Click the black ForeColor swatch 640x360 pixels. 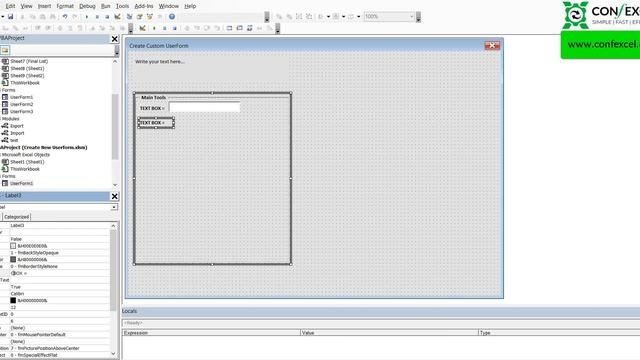tap(13, 300)
